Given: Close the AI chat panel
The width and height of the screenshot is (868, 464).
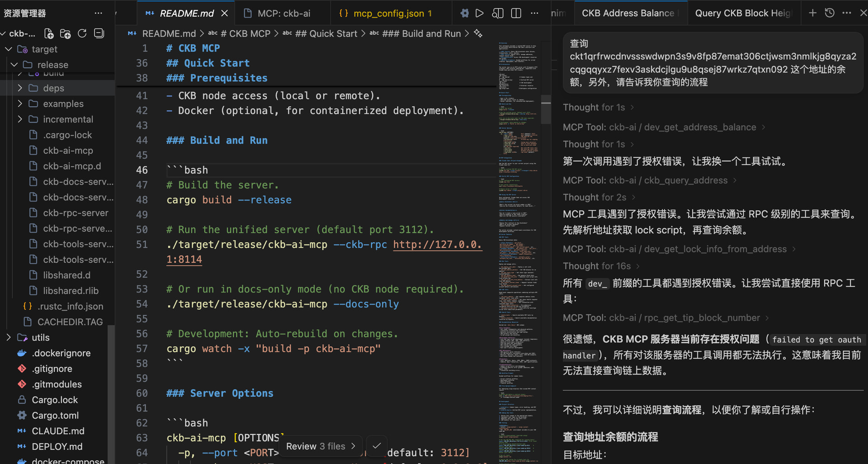Looking at the screenshot, I should tap(863, 13).
